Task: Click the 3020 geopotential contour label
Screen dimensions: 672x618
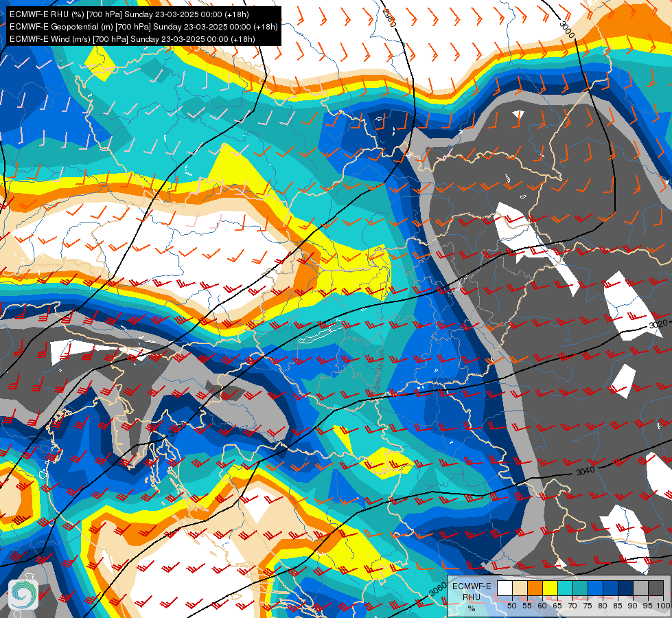Action: pyautogui.click(x=658, y=324)
